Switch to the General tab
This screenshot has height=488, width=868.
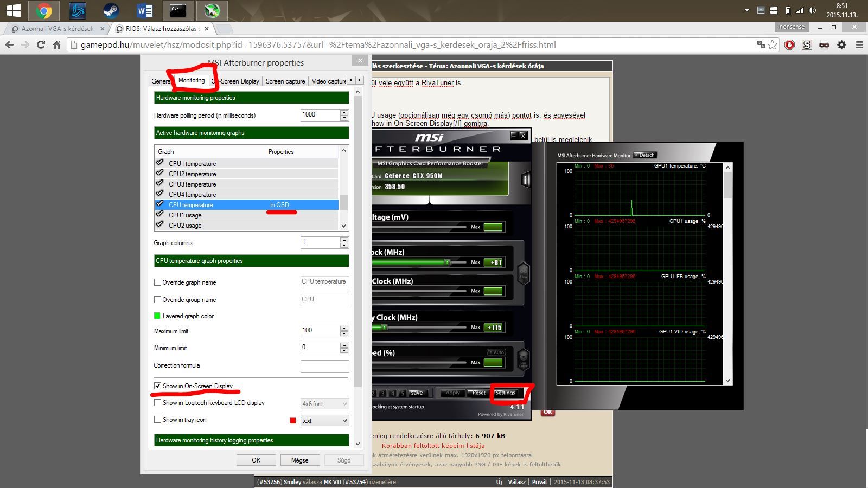(x=160, y=81)
